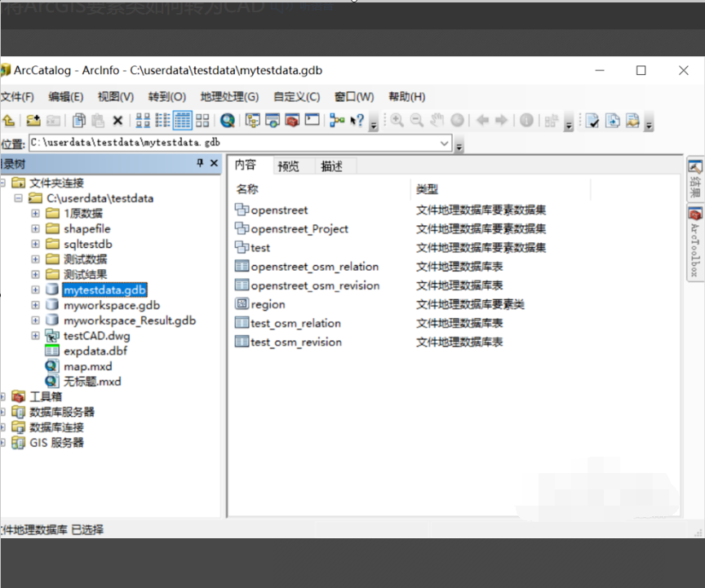This screenshot has width=705, height=588.
Task: Click the Connect To Folder icon
Action: 33,121
